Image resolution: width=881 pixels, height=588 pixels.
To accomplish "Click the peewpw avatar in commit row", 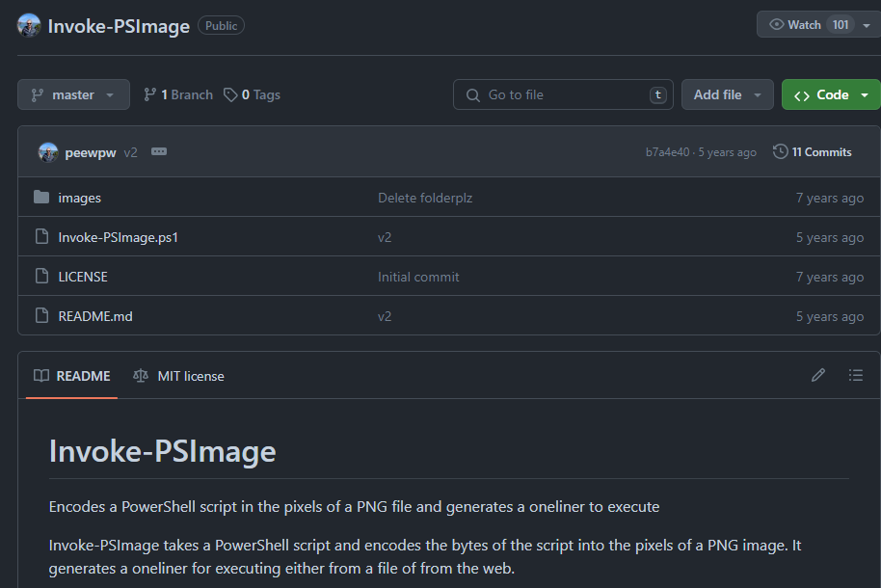I will tap(48, 152).
